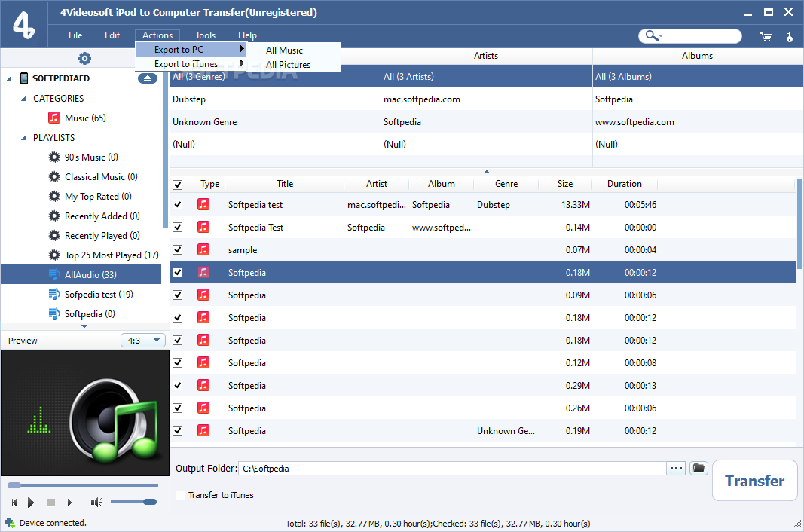The image size is (804, 532).
Task: Sort the table by the Size column header
Action: point(565,184)
